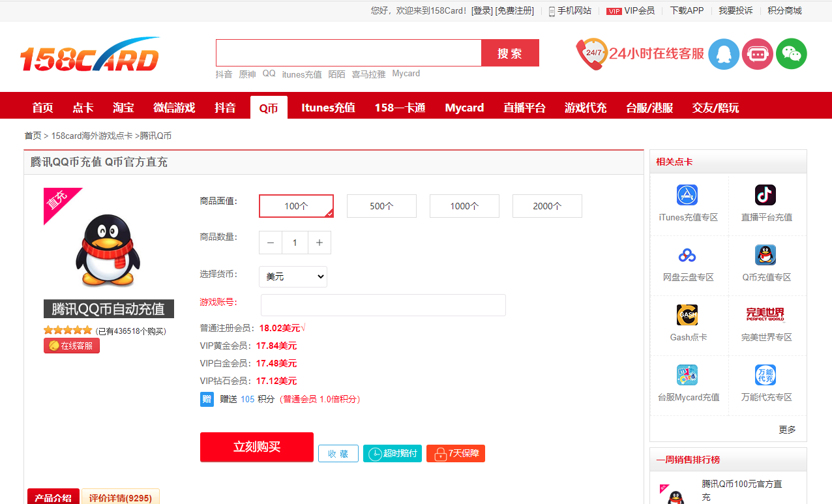Click the TikTok 直播平台充值 icon
832x504 pixels.
[x=765, y=195]
